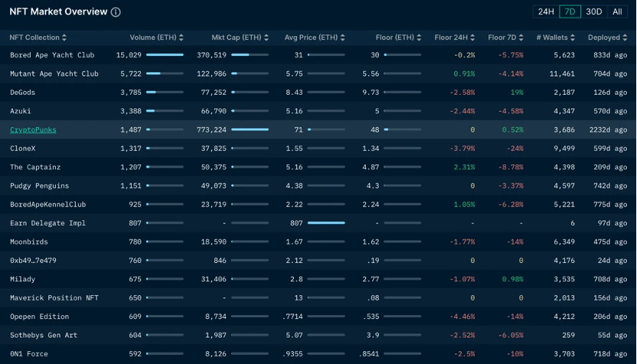Click BoredApeKennelClub Floor 24H value 1.05%

coord(464,204)
